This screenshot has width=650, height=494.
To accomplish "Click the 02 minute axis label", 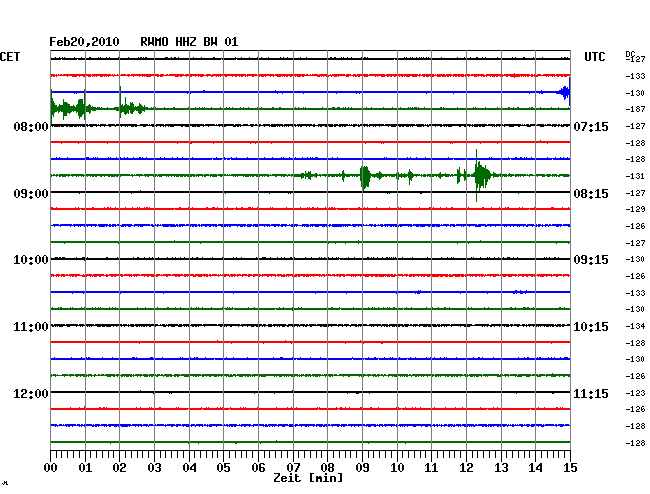I will click(x=119, y=468).
